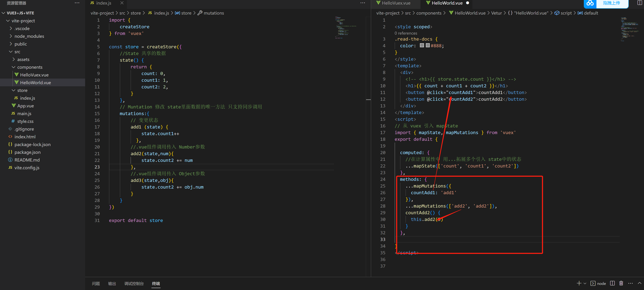The width and height of the screenshot is (644, 290).
Task: Click the kill terminal trash icon
Action: (621, 283)
